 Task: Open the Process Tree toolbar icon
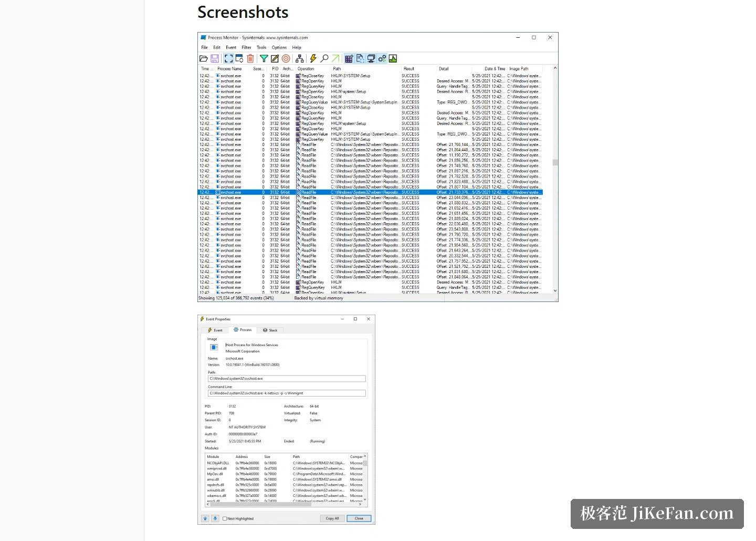pos(299,59)
